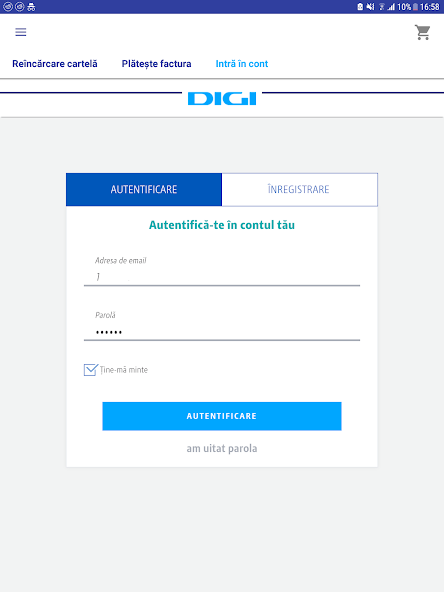Tap the battery indicator in status bar
The height and width of the screenshot is (592, 444).
click(415, 7)
